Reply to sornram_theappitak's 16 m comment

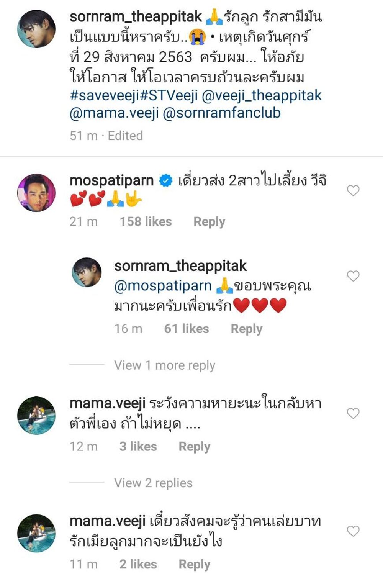(246, 329)
